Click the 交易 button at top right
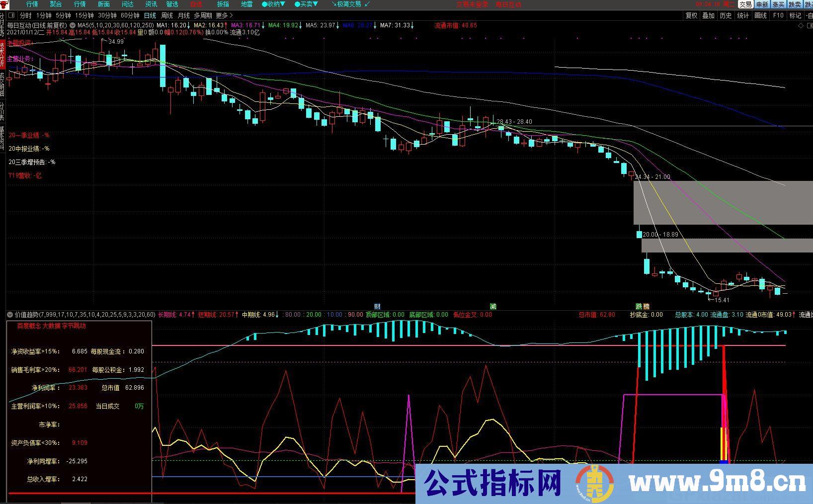The image size is (813, 504). (745, 4)
